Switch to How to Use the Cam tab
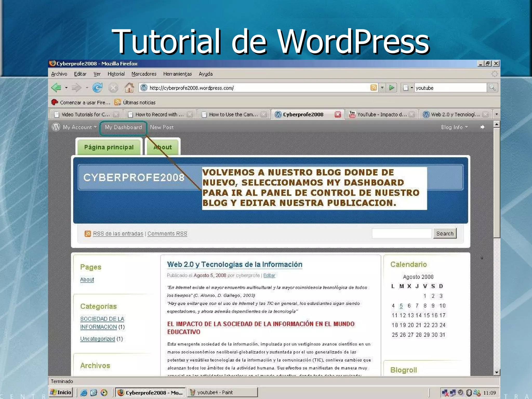Image resolution: width=532 pixels, height=399 pixels. [233, 115]
